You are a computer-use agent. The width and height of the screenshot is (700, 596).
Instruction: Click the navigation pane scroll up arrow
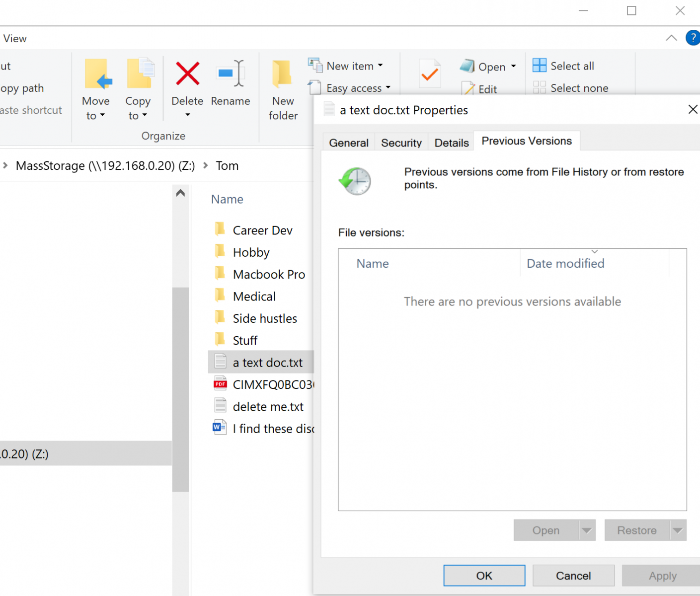[181, 193]
